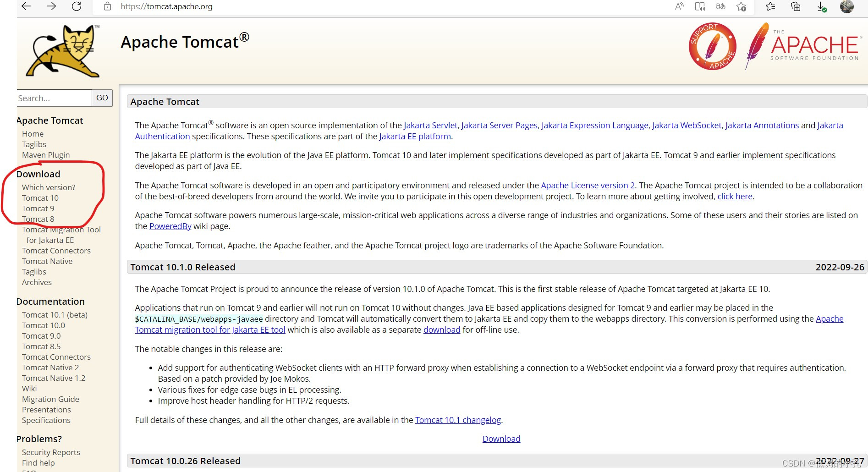This screenshot has height=472, width=868.
Task: Open Tomcat Native under Download
Action: [x=47, y=261]
